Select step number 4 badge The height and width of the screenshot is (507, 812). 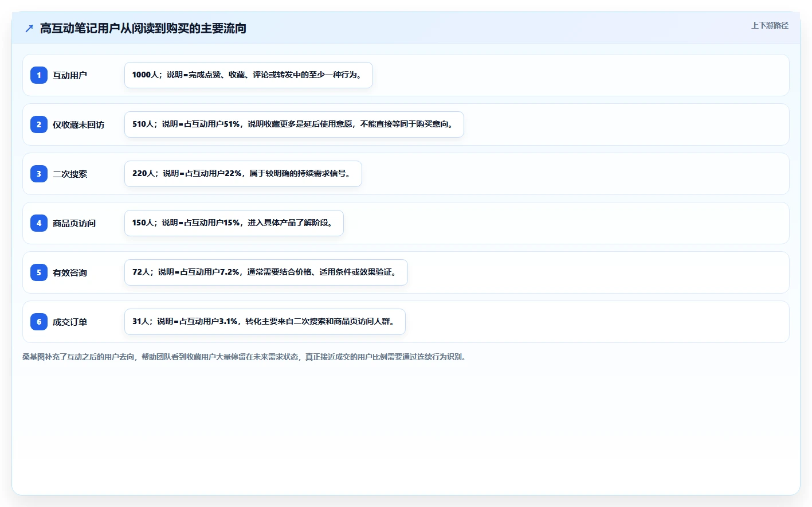point(39,223)
